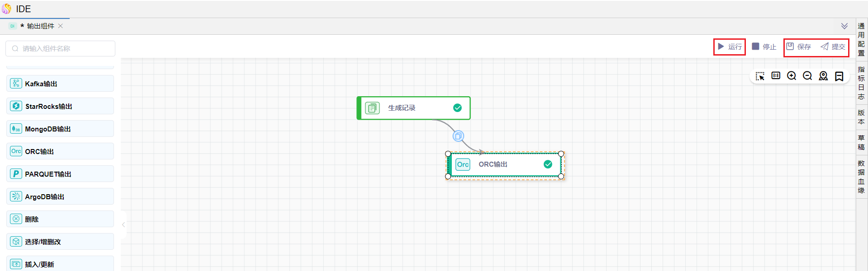Stop execution with 停止
This screenshot has width=868, height=271.
point(764,47)
